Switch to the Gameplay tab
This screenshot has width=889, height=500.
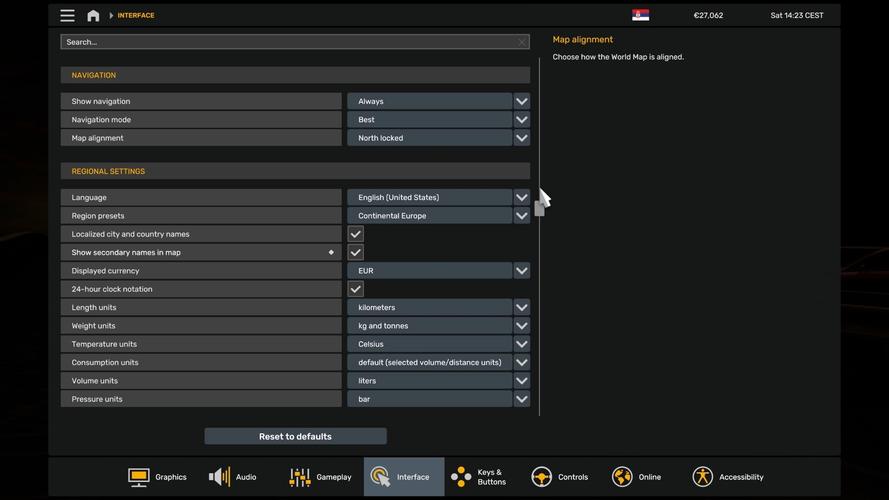pyautogui.click(x=321, y=477)
